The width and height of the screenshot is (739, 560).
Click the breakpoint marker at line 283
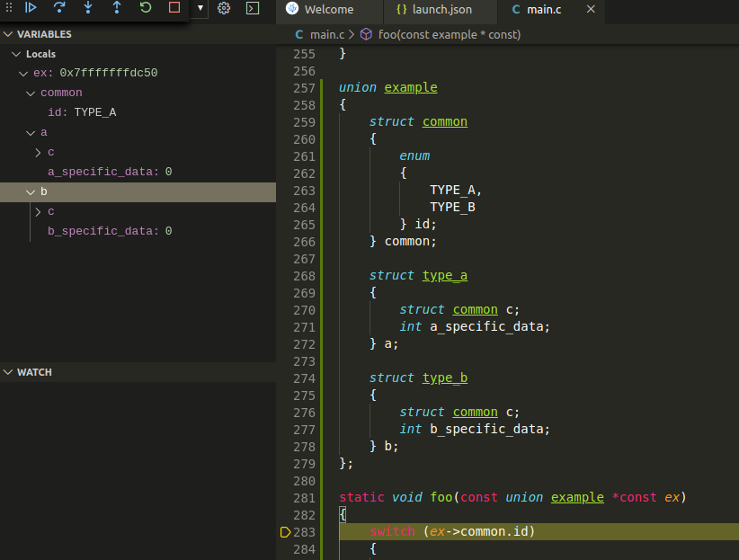coord(285,531)
